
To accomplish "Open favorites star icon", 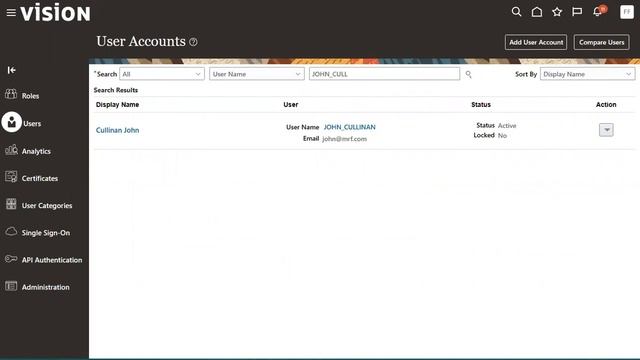I will 557,12.
